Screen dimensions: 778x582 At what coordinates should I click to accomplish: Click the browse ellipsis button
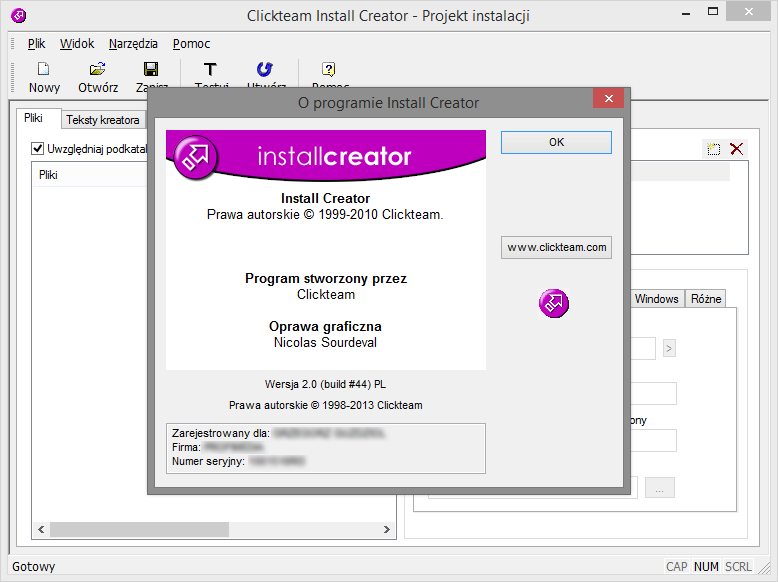tap(659, 488)
